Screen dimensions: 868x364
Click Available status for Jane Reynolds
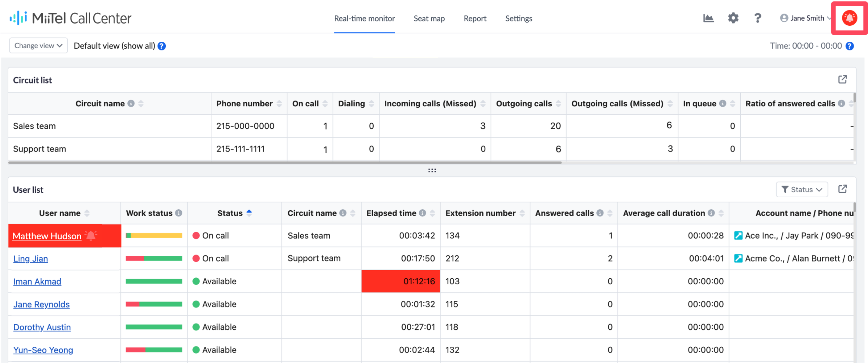point(214,304)
